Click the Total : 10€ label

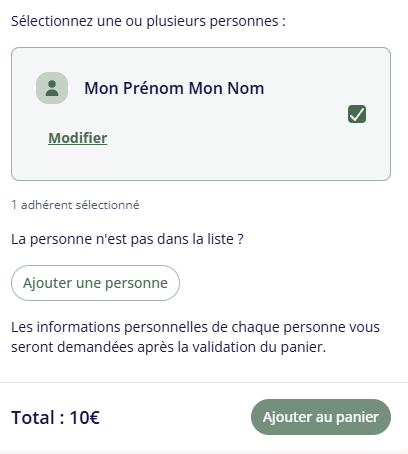55,417
